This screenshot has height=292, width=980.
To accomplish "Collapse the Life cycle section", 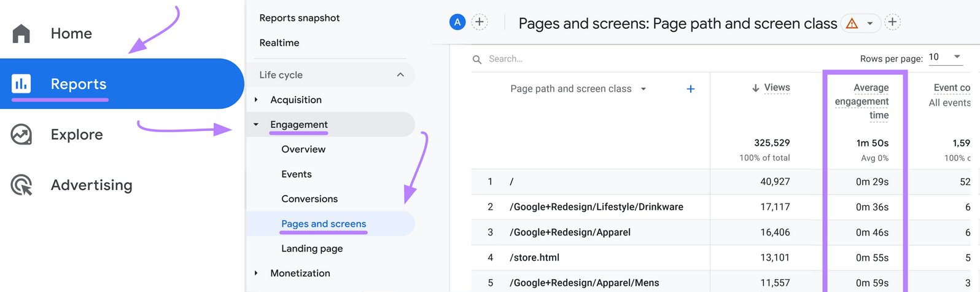I will click(x=400, y=75).
